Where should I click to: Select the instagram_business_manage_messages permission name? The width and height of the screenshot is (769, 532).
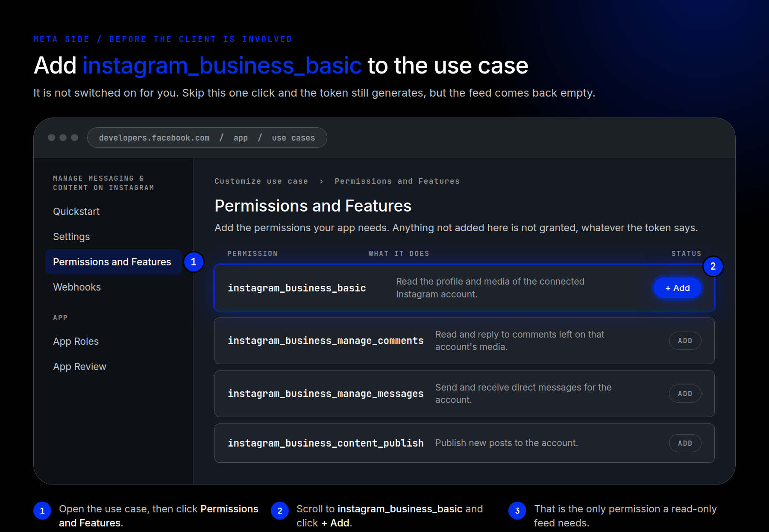point(326,394)
